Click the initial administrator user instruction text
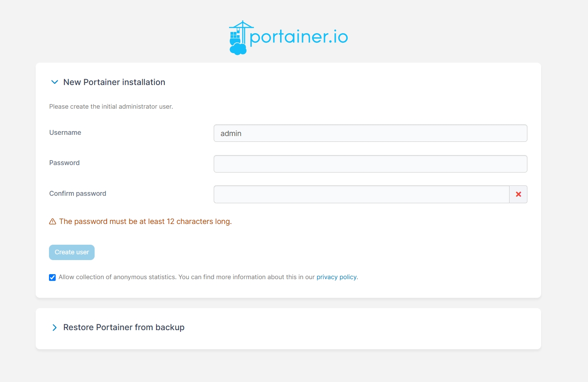The height and width of the screenshot is (382, 588). [x=111, y=107]
